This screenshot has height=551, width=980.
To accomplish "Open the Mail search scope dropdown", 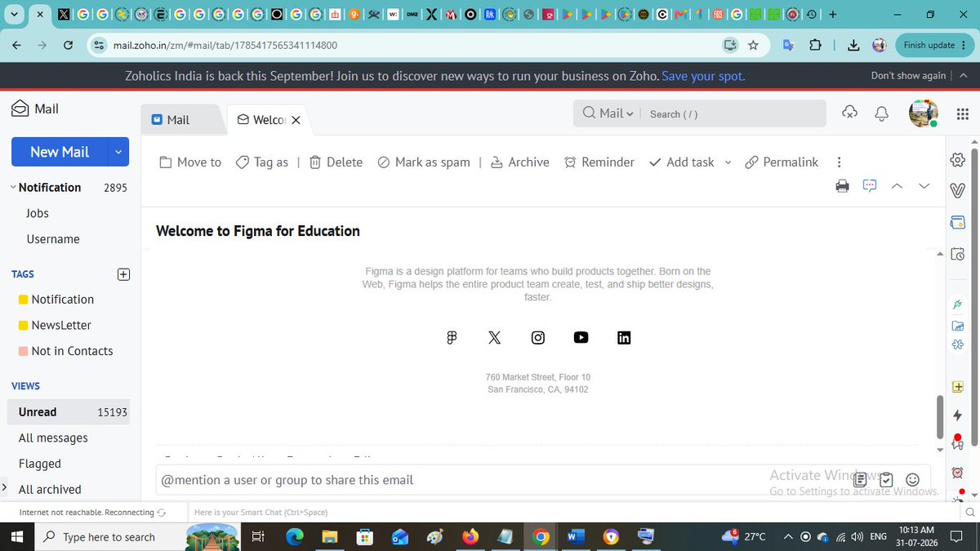I will tap(608, 113).
